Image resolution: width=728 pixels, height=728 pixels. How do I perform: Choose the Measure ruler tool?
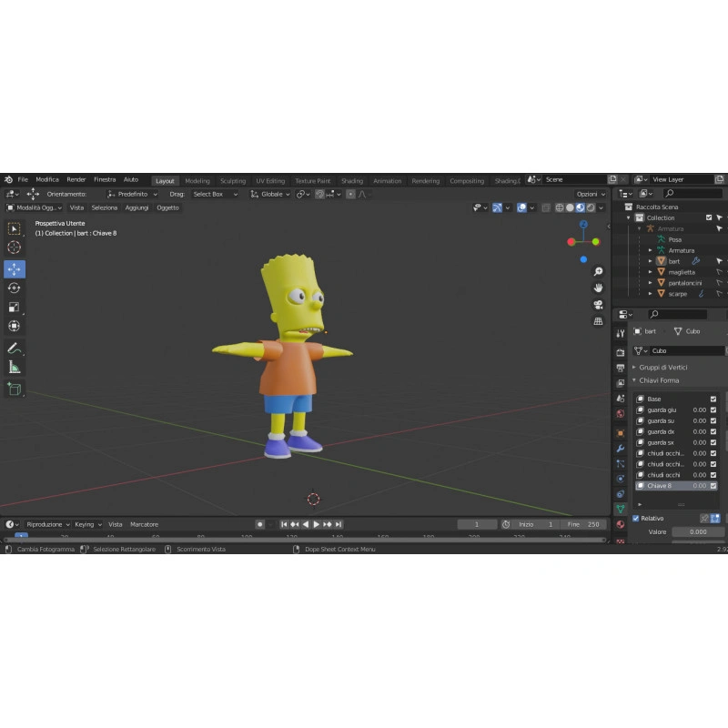[14, 368]
